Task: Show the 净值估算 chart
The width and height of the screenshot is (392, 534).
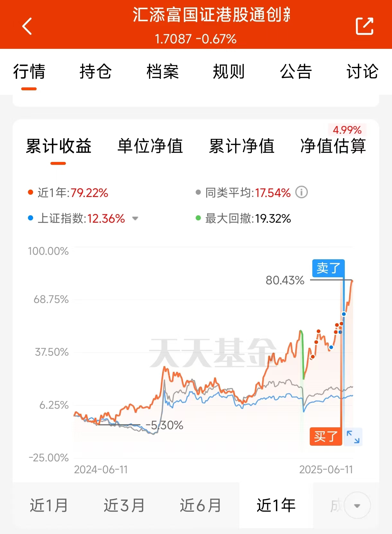Action: pos(333,146)
